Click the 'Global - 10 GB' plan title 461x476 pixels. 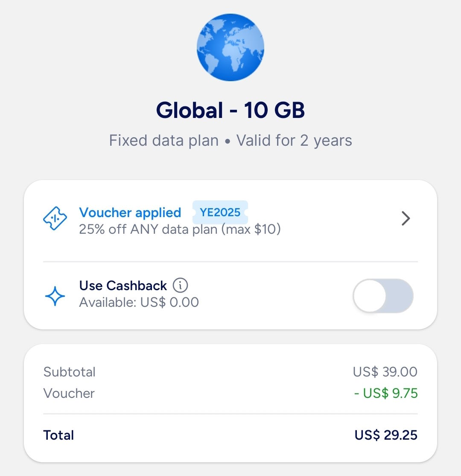[x=230, y=110]
